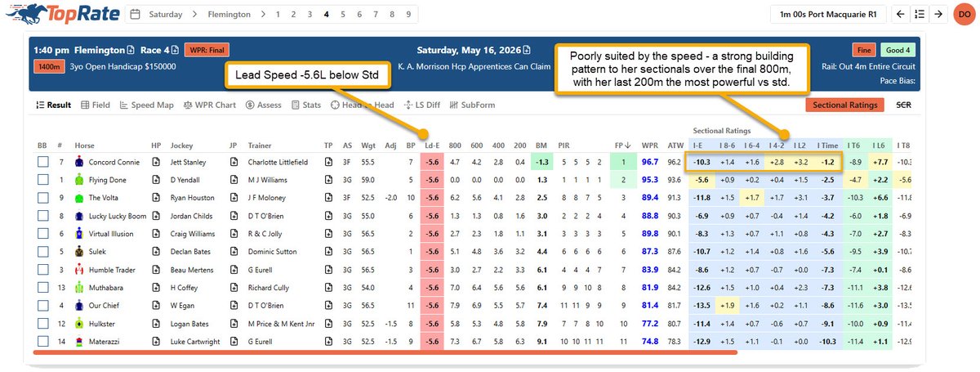Open D T O'Brien trainer icon on Lucky Lucky Boom row

pos(328,215)
